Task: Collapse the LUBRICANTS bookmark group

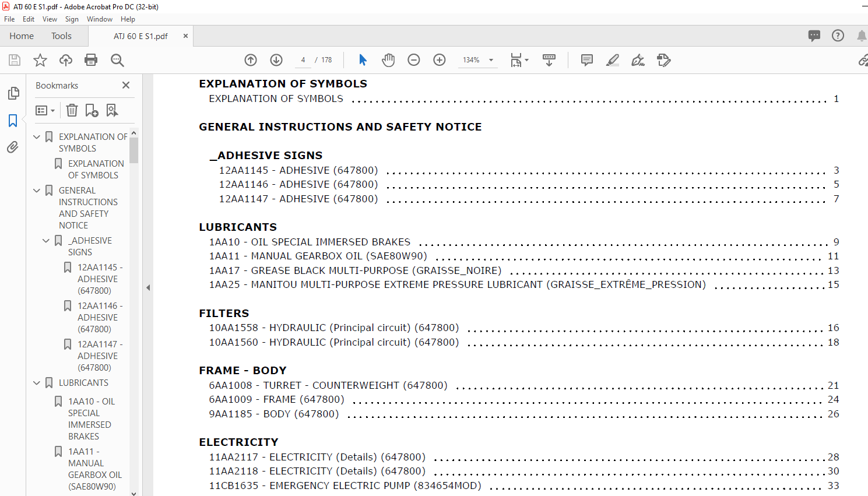Action: tap(37, 383)
